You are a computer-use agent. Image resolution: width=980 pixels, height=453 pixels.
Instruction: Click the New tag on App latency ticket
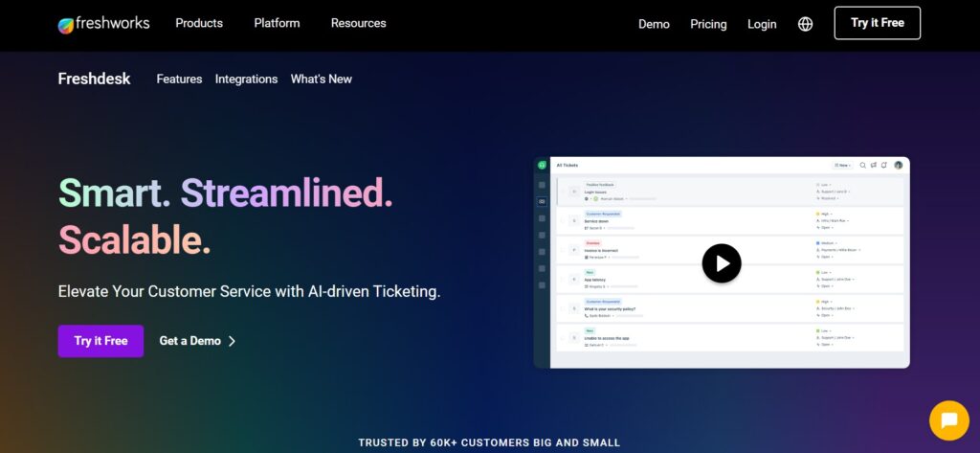click(590, 272)
